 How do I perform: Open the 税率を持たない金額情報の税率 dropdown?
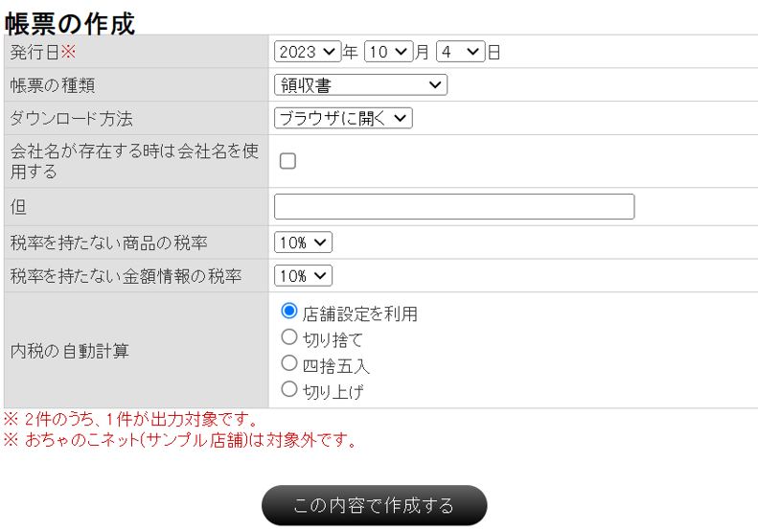pyautogui.click(x=303, y=276)
